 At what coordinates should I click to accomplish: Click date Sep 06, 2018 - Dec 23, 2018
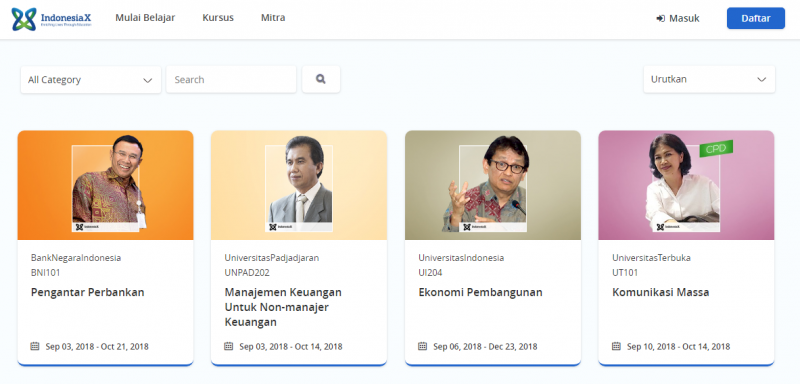[x=485, y=347]
